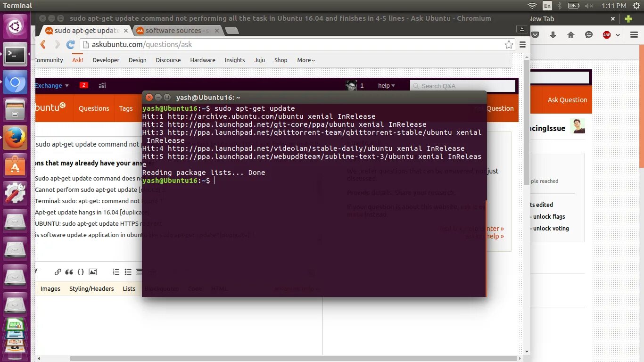Expand the Adblock Plus dropdown arrow
Viewport: 644px width, 362px height.
point(618,35)
